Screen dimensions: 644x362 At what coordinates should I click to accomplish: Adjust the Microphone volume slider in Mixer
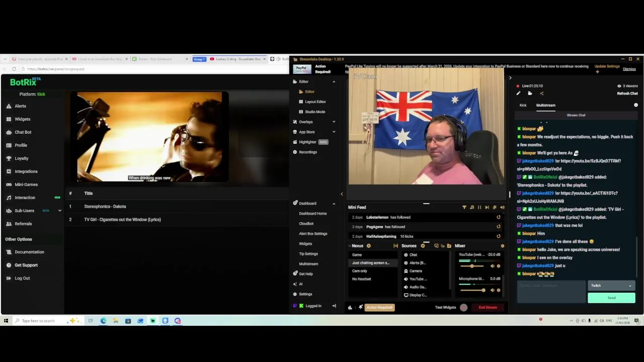[x=472, y=290]
